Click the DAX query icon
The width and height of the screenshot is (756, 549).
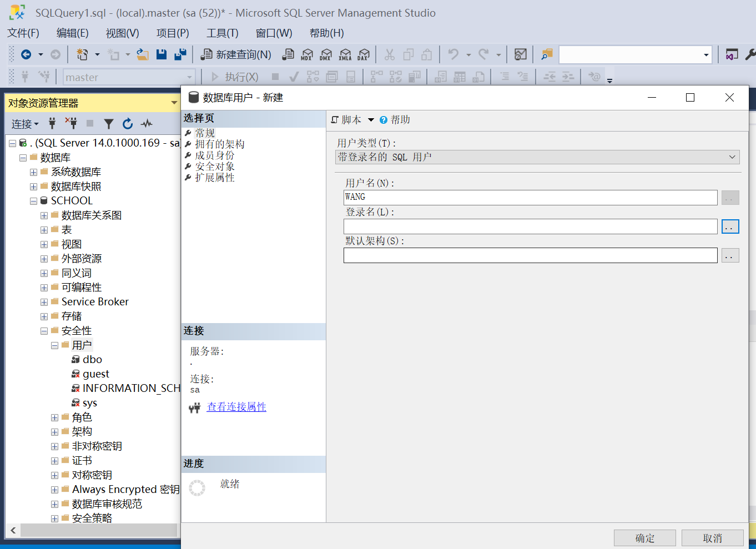tap(364, 54)
